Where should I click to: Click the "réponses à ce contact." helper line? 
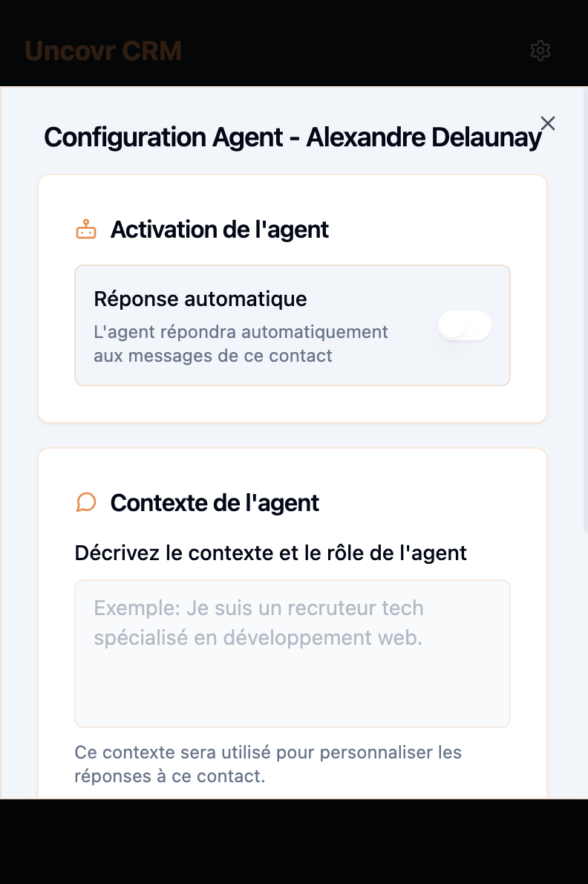pyautogui.click(x=169, y=776)
